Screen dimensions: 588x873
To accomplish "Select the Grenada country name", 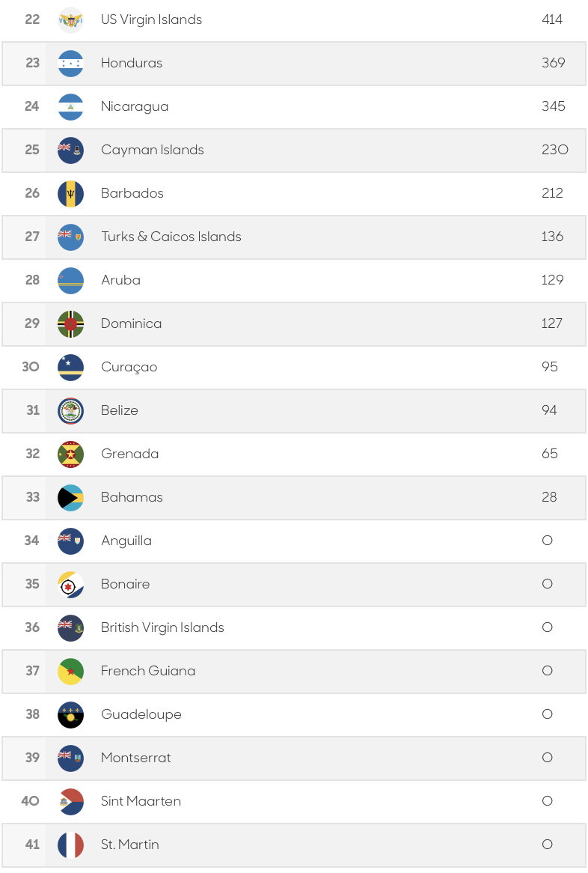I will (129, 454).
